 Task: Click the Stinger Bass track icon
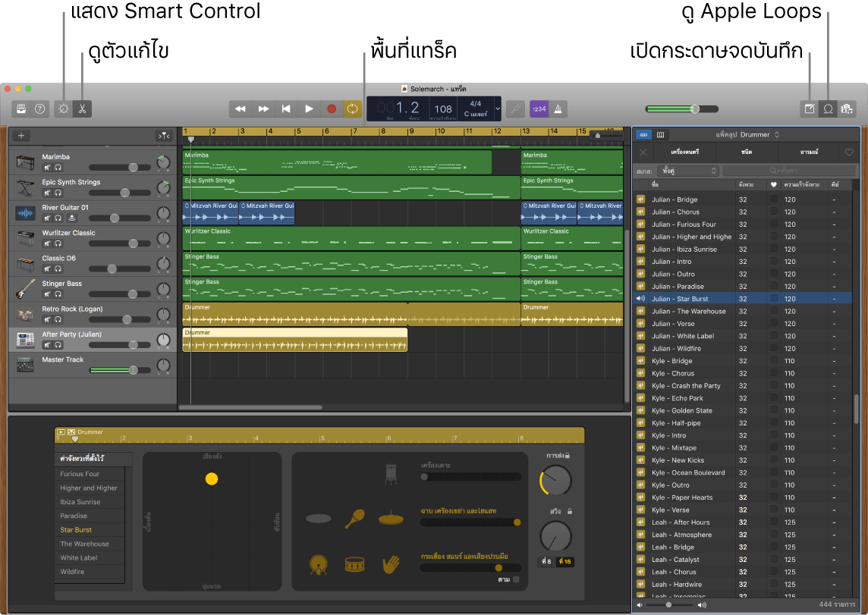pyautogui.click(x=25, y=289)
